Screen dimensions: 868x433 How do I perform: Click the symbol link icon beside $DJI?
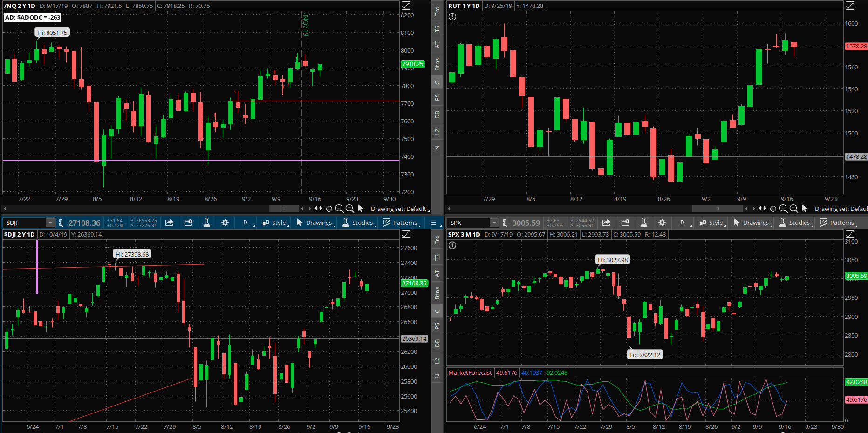(x=61, y=223)
